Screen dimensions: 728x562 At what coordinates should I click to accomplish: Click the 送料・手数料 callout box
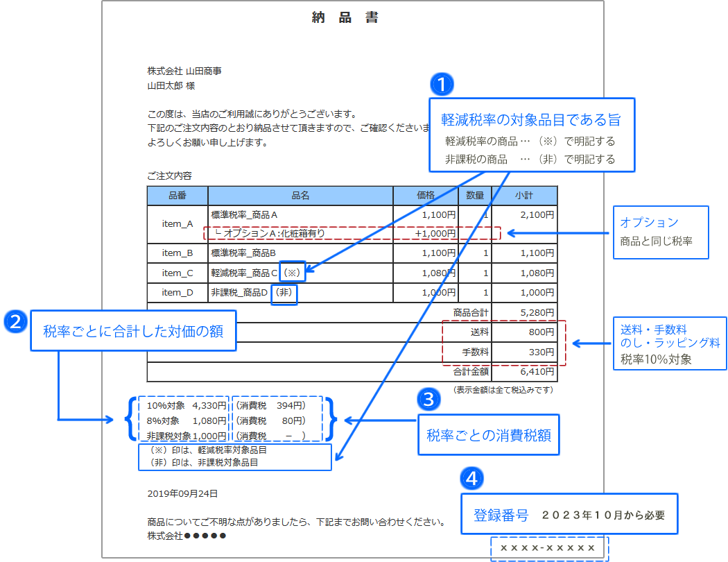tap(670, 343)
